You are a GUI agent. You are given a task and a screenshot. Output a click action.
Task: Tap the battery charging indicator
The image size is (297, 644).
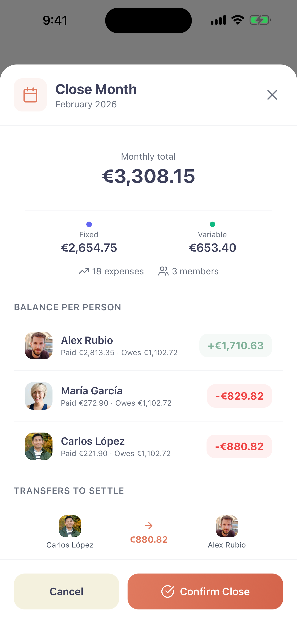click(x=260, y=20)
